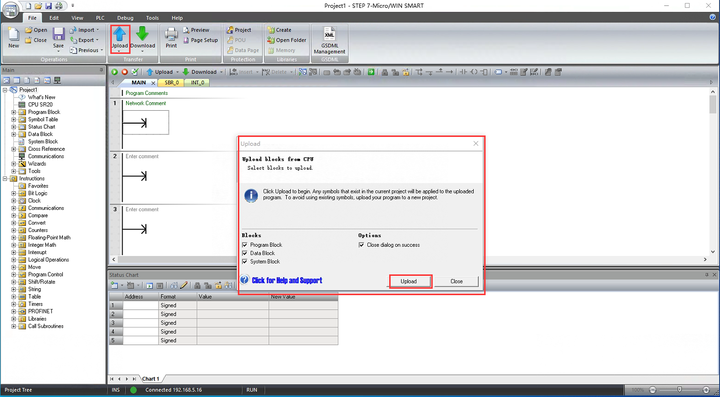This screenshot has height=397, width=720.
Task: Click the Save floppy disk ribbon icon
Action: [58, 35]
